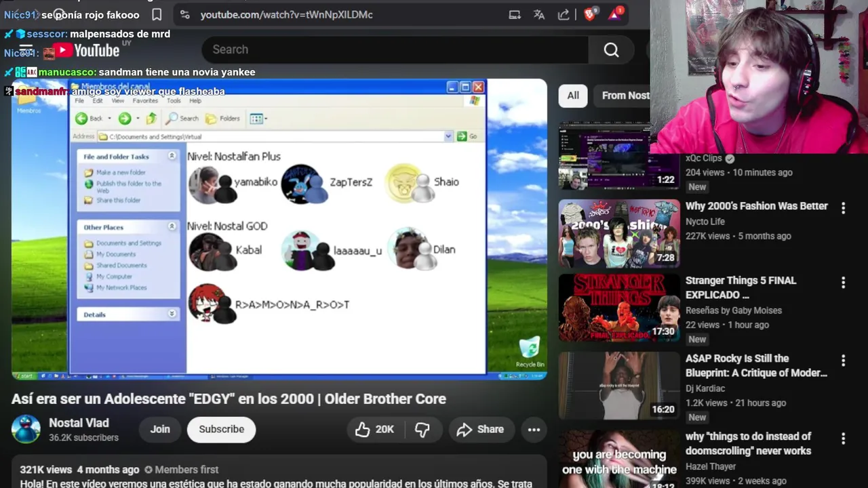Screen dimensions: 868x488
Task: Open the Tools menu in Explorer
Action: [174, 100]
